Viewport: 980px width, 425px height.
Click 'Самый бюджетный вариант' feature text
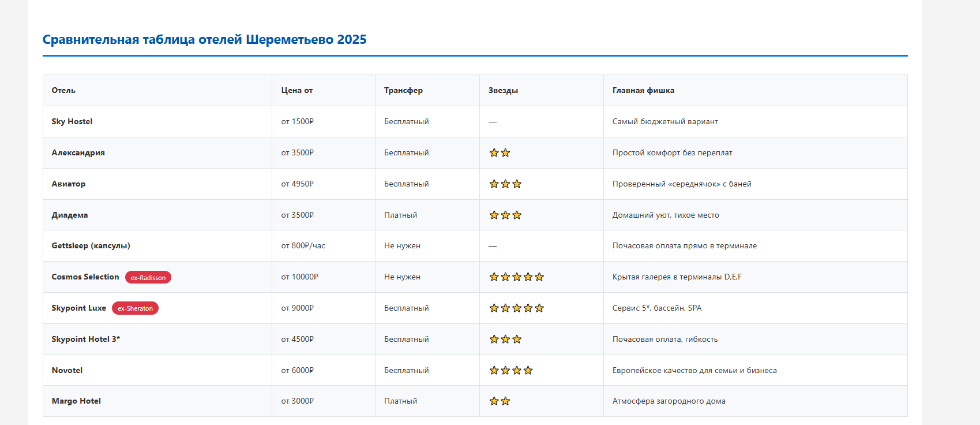click(665, 121)
